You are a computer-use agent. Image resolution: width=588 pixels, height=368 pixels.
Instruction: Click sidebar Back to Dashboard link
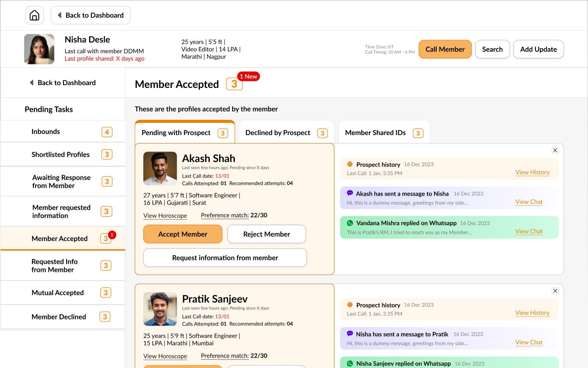pos(63,83)
